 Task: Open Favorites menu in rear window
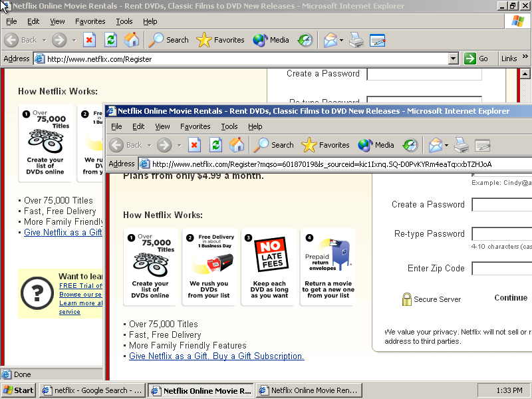click(x=90, y=21)
